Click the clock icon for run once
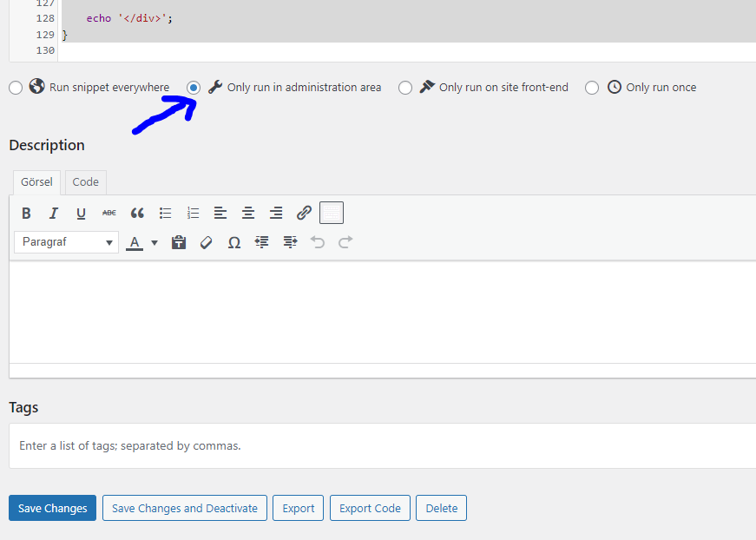Screen dimensions: 756x540 click(x=615, y=87)
